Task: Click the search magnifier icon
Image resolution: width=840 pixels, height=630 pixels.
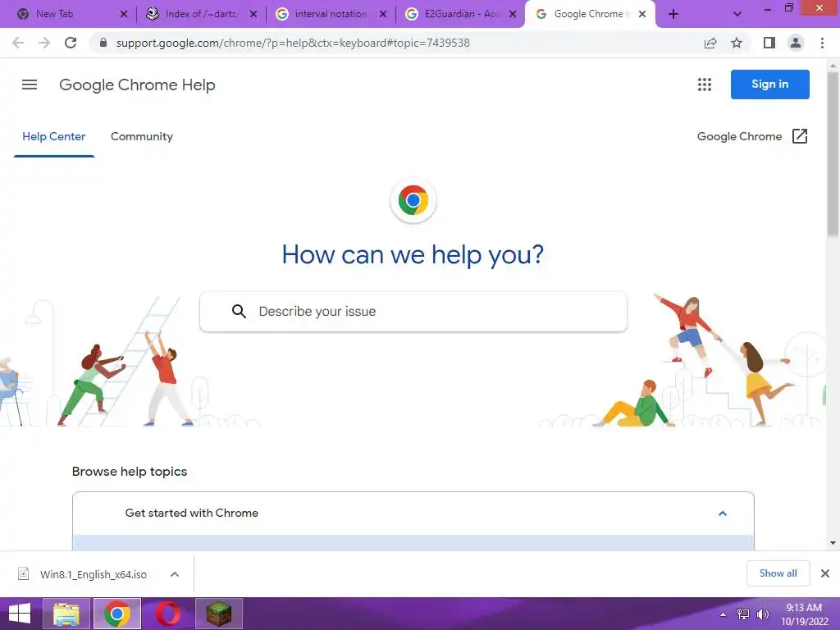Action: click(x=239, y=311)
